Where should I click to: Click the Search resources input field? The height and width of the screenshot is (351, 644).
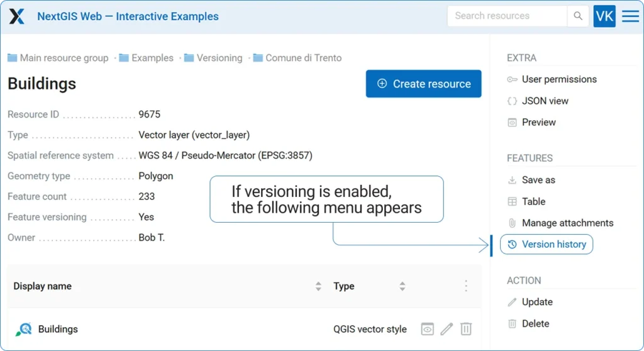[x=506, y=16]
